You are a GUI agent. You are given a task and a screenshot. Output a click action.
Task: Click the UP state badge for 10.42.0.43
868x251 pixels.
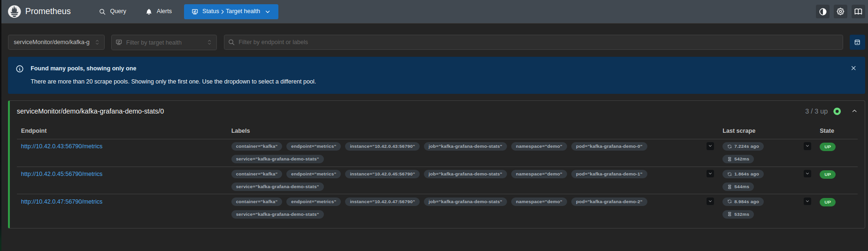point(828,147)
